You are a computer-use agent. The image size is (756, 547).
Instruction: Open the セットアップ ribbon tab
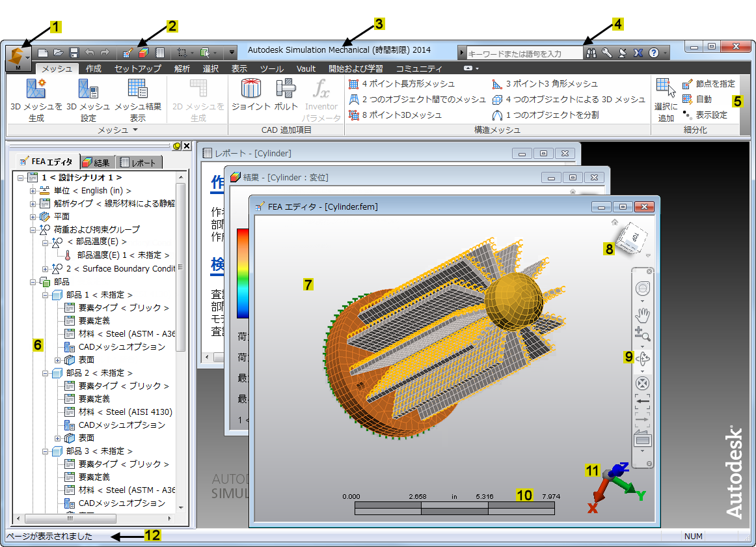(138, 68)
